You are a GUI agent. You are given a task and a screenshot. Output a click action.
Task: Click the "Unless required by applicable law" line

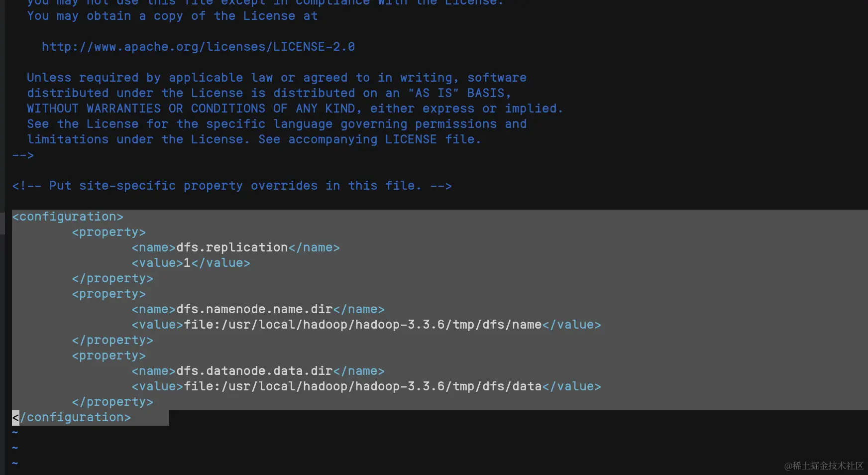(x=276, y=78)
